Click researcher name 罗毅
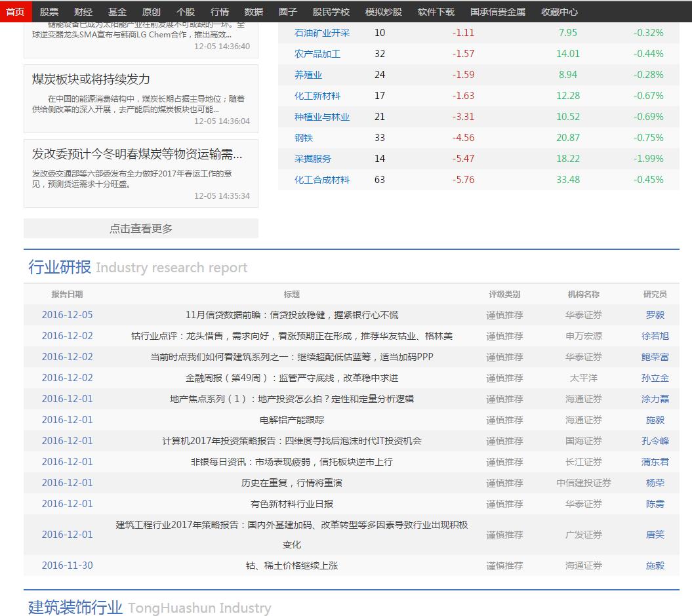692x616 pixels. point(655,315)
